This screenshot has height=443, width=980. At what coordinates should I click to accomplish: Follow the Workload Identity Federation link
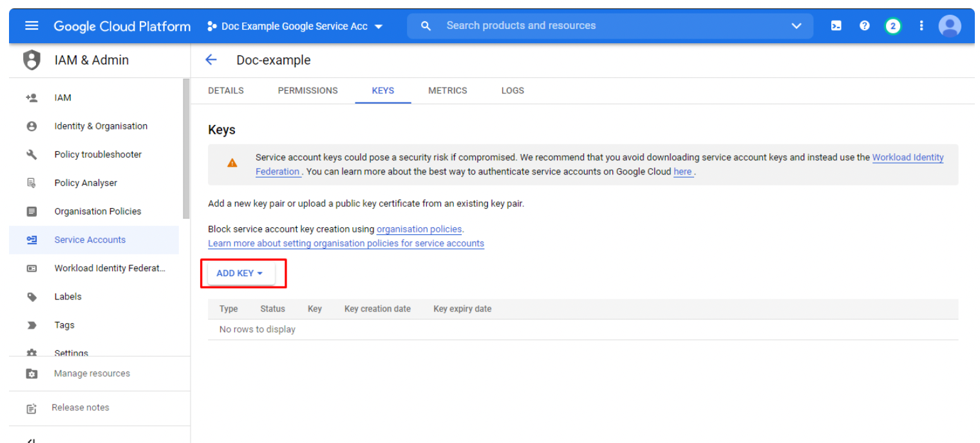pos(908,158)
